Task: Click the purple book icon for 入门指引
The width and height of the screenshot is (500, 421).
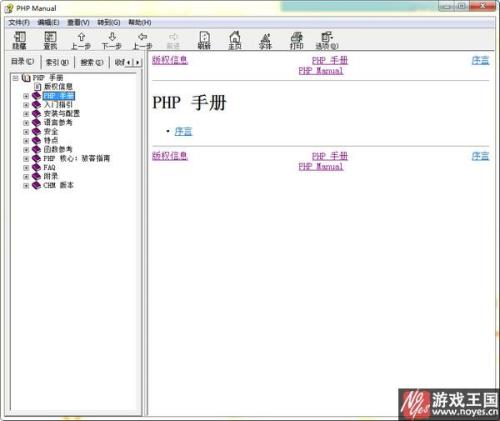Action: pos(36,105)
